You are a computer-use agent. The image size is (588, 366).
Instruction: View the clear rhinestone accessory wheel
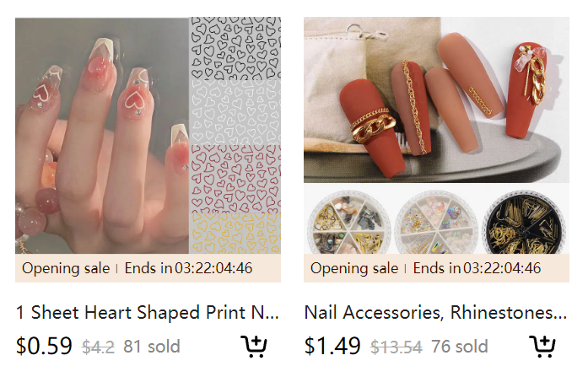[x=436, y=224]
